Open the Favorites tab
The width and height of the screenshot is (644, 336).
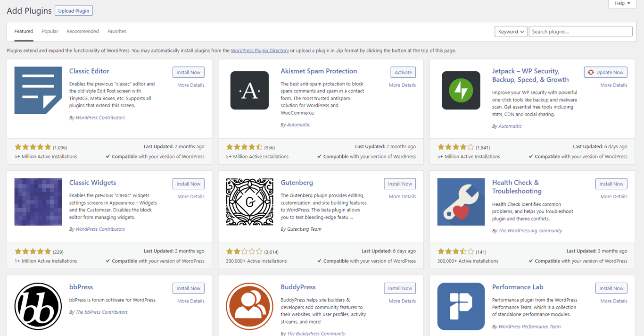tap(116, 31)
